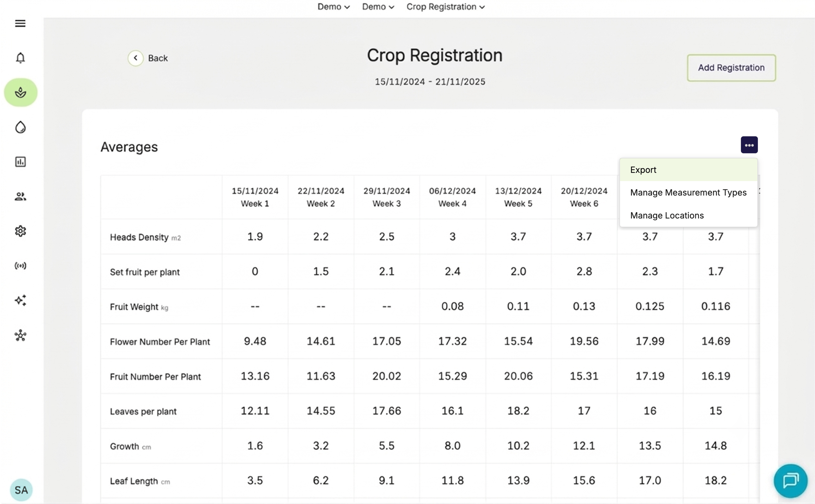The height and width of the screenshot is (504, 815).
Task: Choose Manage Measurement Types
Action: [688, 192]
